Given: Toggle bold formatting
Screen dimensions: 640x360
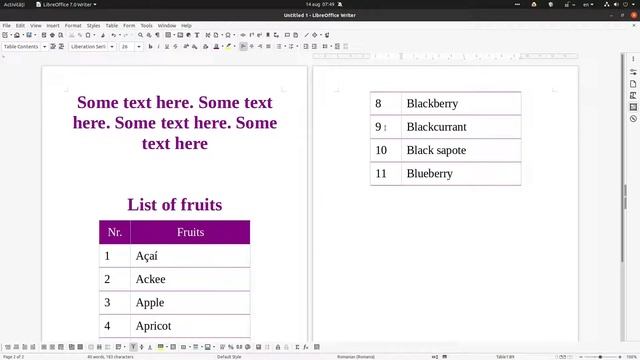Looking at the screenshot, I should (150, 47).
